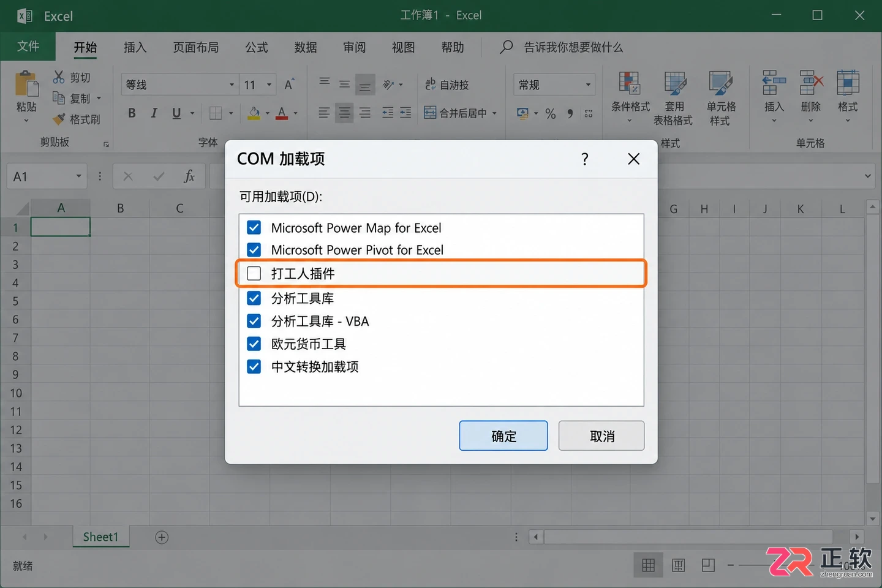Switch to the 插入 ribbon tab

(135, 47)
